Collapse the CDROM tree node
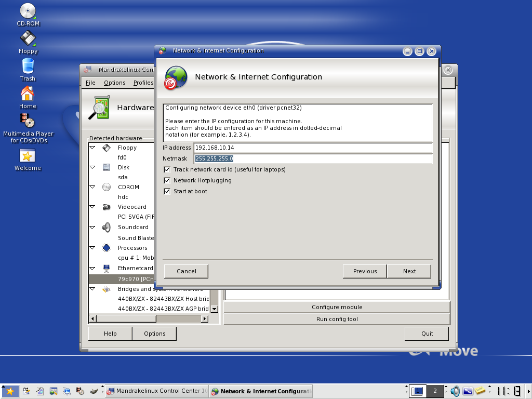The width and height of the screenshot is (532, 399). click(92, 187)
